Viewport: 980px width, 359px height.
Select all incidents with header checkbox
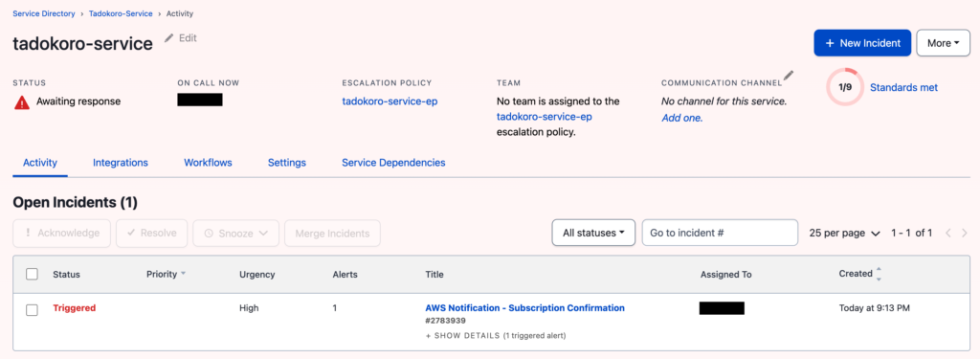[32, 274]
